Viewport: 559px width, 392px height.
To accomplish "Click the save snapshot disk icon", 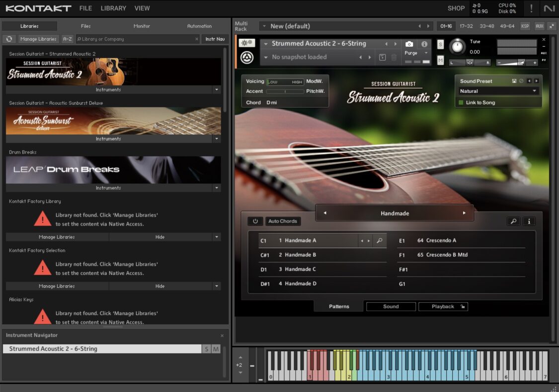I will point(382,57).
